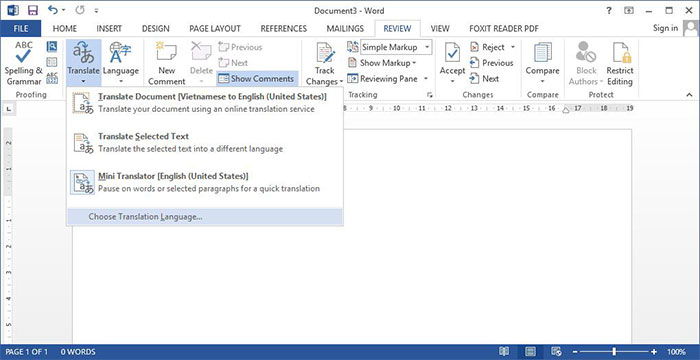Zoom out with the minus button
This screenshot has width=700, height=360.
click(575, 351)
